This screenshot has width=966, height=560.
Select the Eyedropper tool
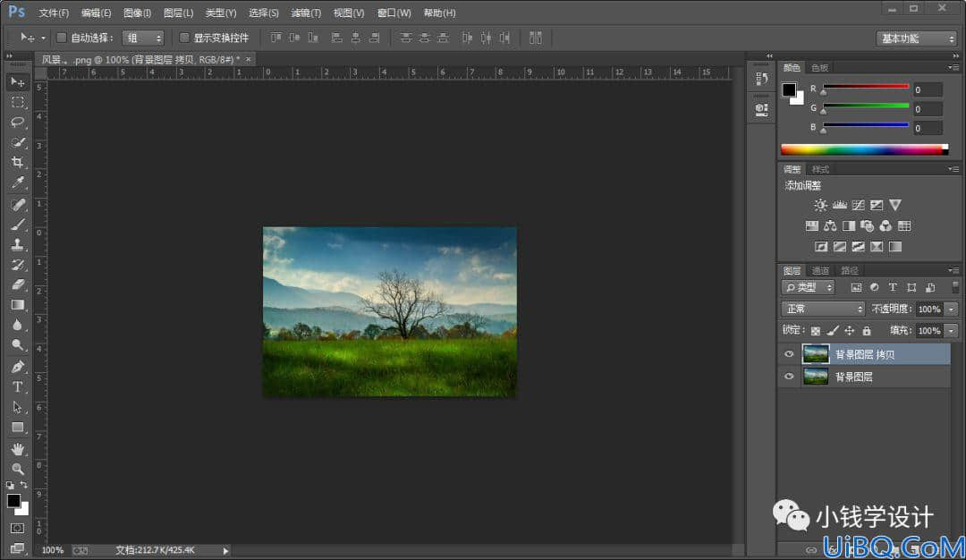[17, 182]
